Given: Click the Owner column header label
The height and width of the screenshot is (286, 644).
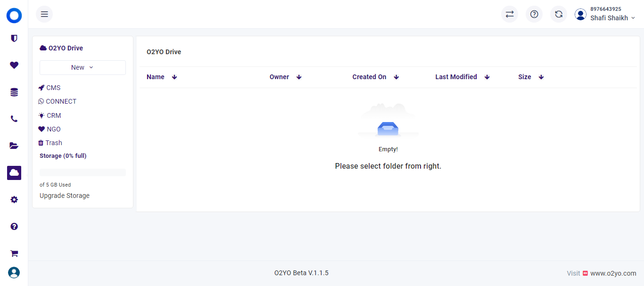Looking at the screenshot, I should point(279,77).
